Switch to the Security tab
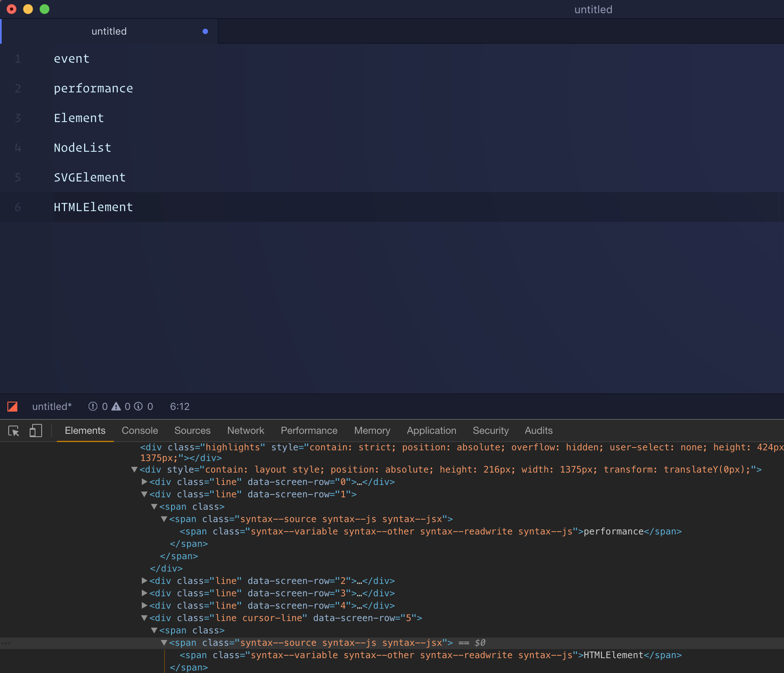The image size is (784, 673). click(491, 431)
